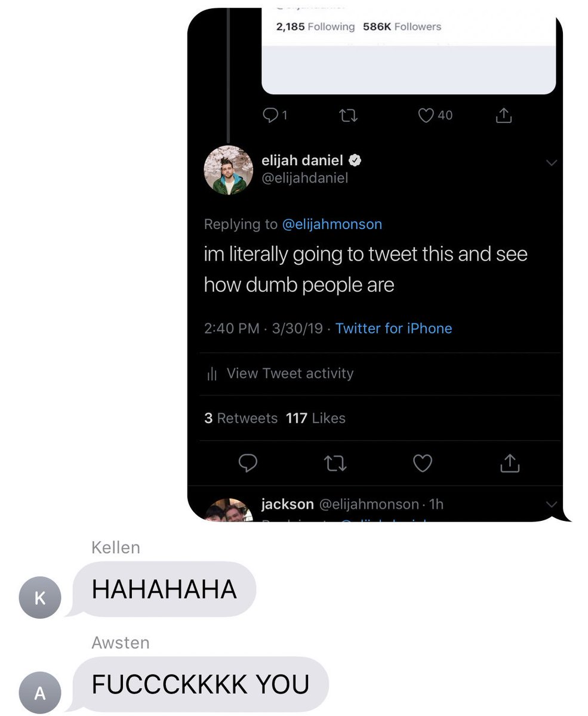Open the bar chart Tweet activity icon
This screenshot has height=716, width=588.
211,374
